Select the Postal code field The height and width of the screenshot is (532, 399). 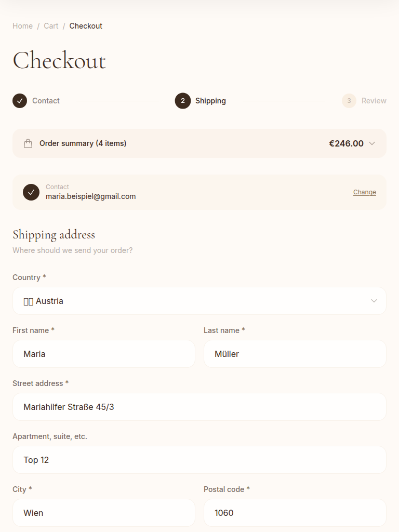coord(295,513)
